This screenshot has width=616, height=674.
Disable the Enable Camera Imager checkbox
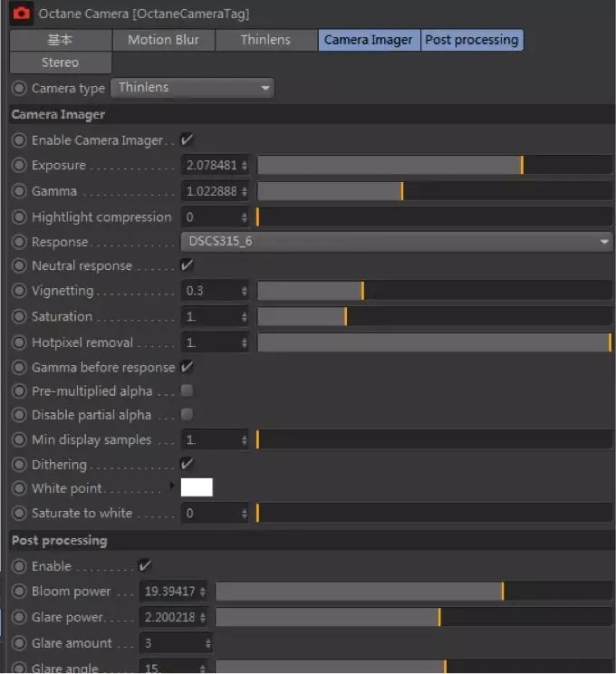(187, 140)
